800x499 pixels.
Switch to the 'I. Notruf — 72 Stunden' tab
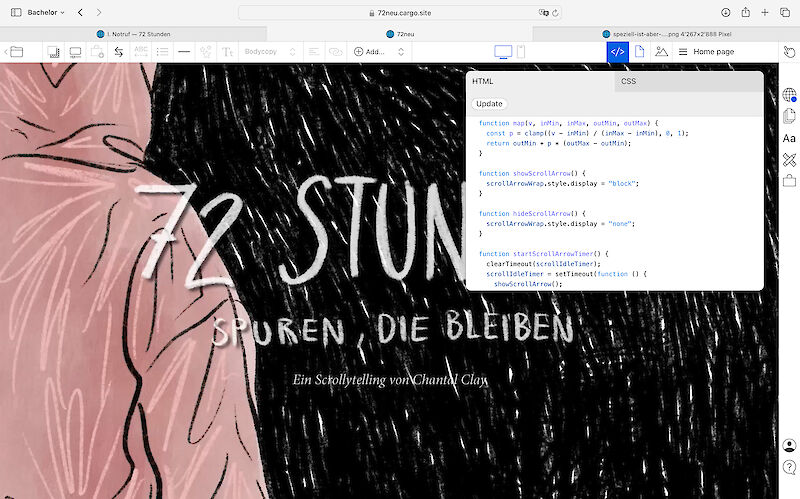pos(133,34)
